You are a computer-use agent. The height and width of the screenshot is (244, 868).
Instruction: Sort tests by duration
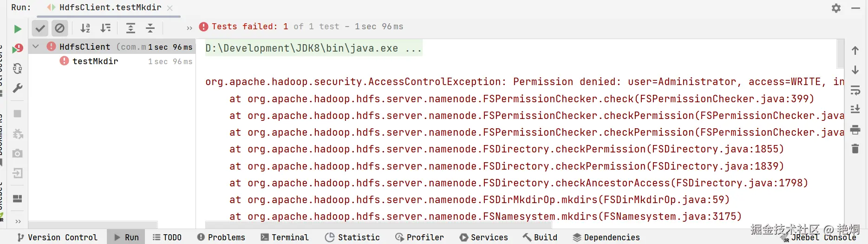coord(106,28)
